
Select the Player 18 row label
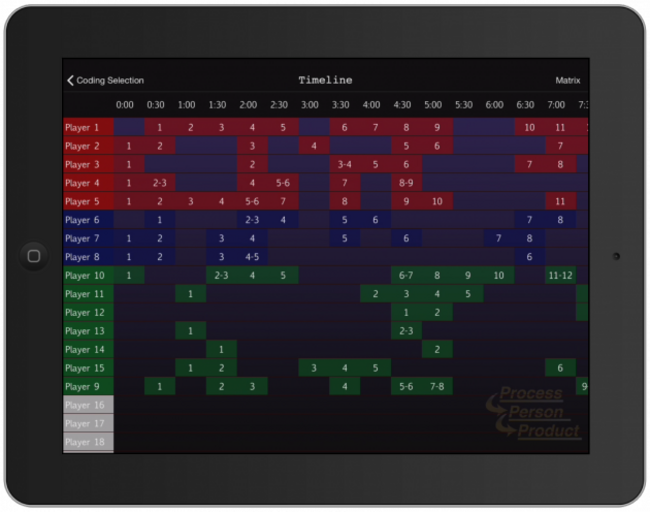88,442
